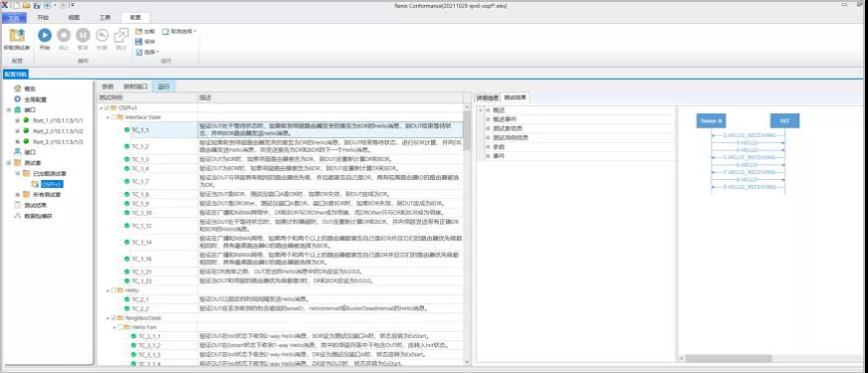The width and height of the screenshot is (868, 373).
Task: Click message 3 HELLO in diagram
Action: pos(747,143)
